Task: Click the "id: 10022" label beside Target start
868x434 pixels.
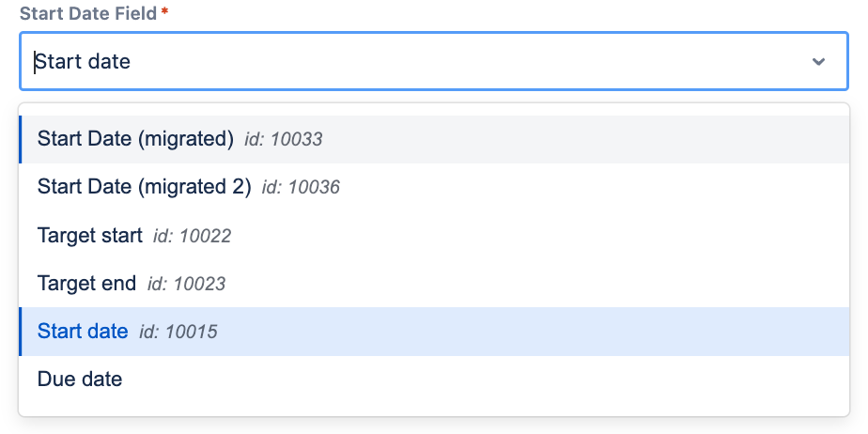Action: point(192,236)
